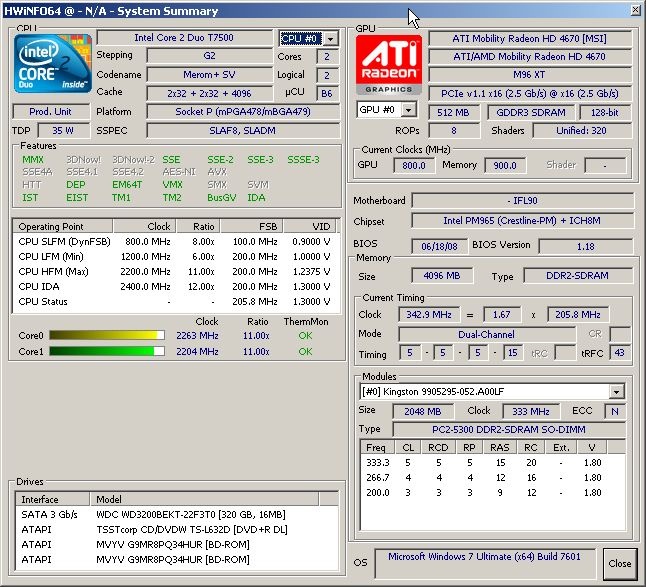Click the tRFC 43 value field

pyautogui.click(x=619, y=353)
